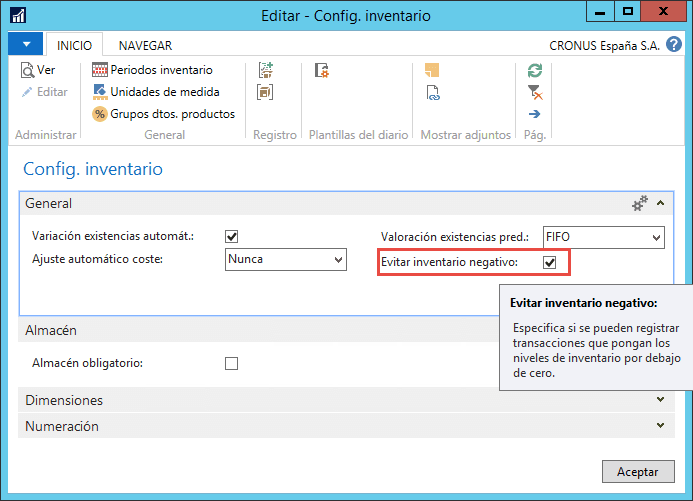Click the application chart icon in title bar
Image resolution: width=693 pixels, height=501 pixels.
[x=18, y=15]
